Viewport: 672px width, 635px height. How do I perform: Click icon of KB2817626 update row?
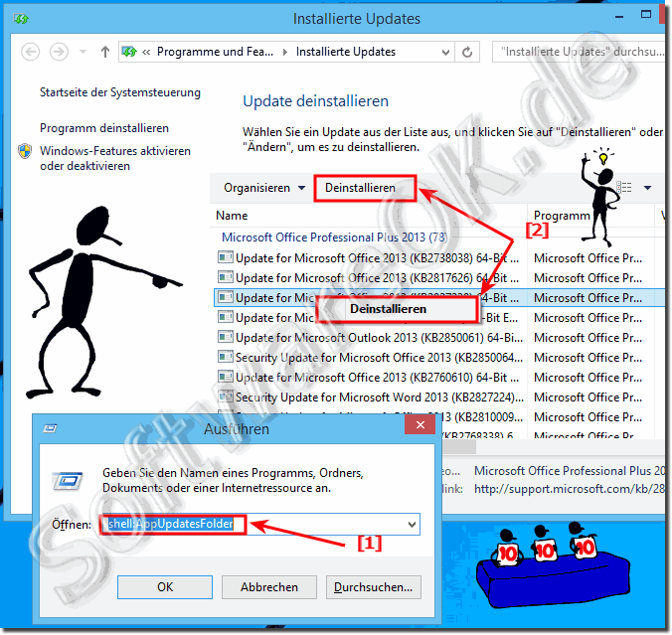(x=226, y=277)
